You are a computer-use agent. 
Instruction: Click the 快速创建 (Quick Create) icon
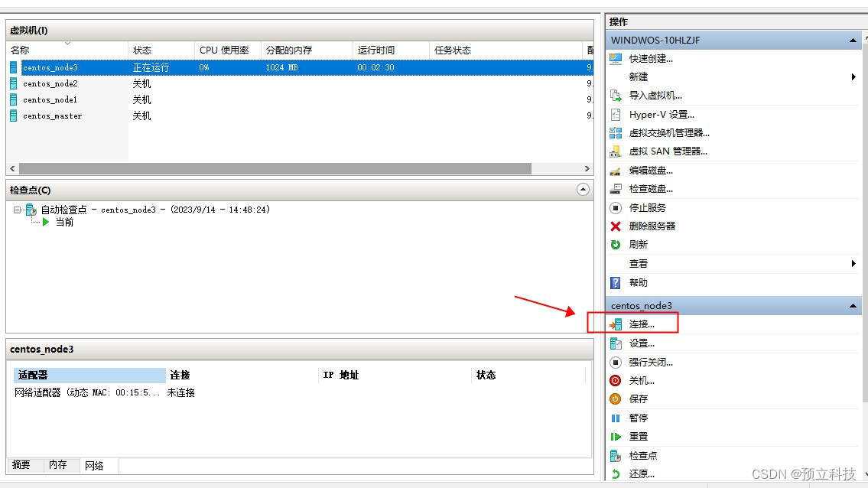(x=616, y=59)
